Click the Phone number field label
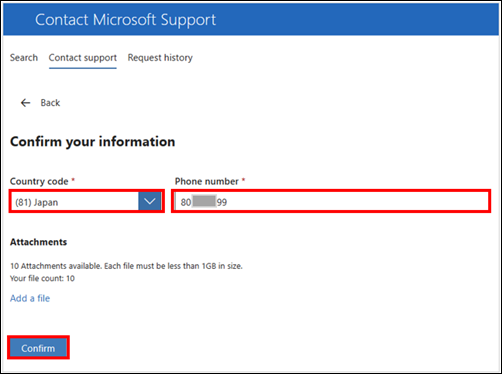Viewport: 502px width, 374px height. point(207,181)
